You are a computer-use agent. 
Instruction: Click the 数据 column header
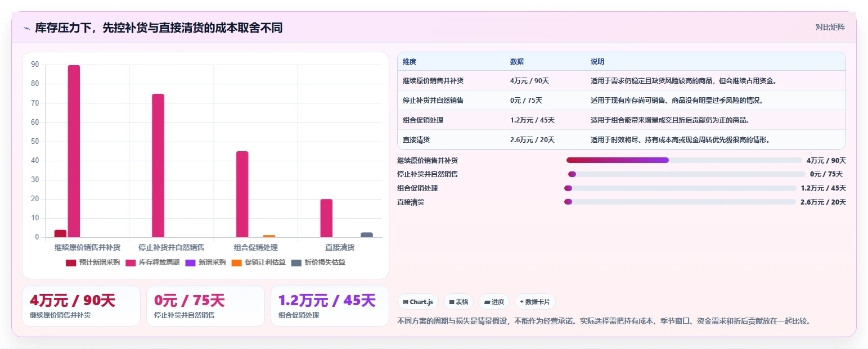[x=517, y=62]
